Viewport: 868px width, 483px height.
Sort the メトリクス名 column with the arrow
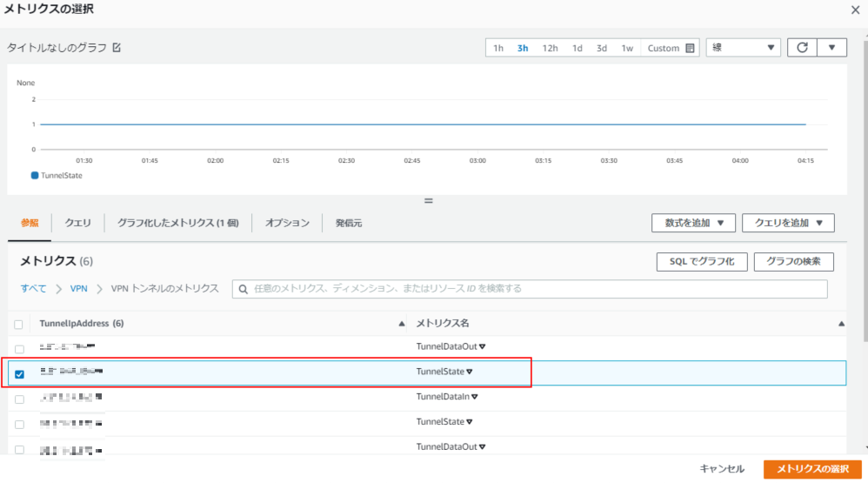[x=841, y=324]
